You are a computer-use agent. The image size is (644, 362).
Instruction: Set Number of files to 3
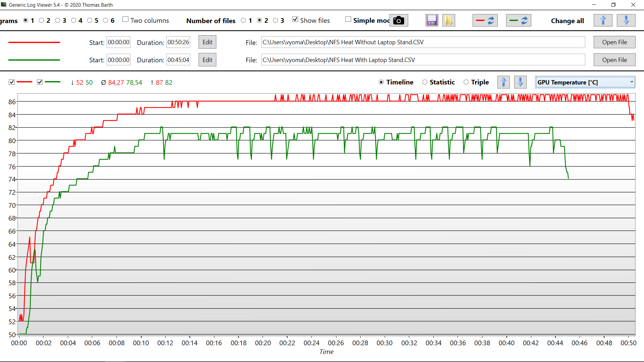pos(276,20)
